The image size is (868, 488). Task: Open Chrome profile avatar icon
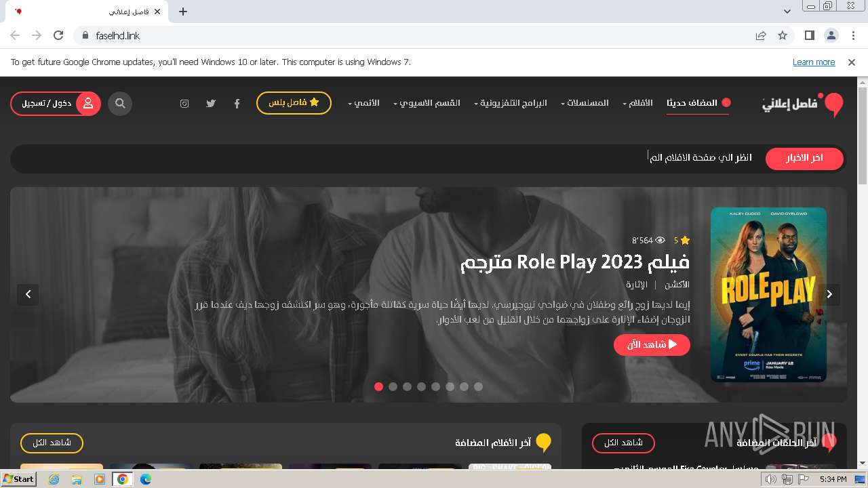click(831, 35)
